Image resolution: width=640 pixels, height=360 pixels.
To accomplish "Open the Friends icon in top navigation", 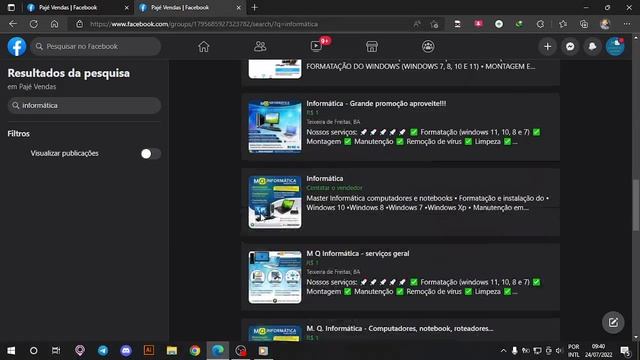I will pos(260,47).
